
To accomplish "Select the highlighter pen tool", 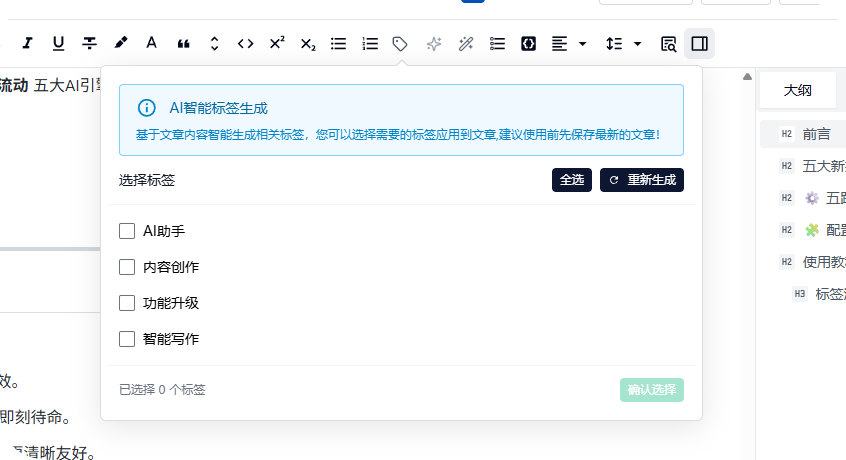I will [x=120, y=43].
